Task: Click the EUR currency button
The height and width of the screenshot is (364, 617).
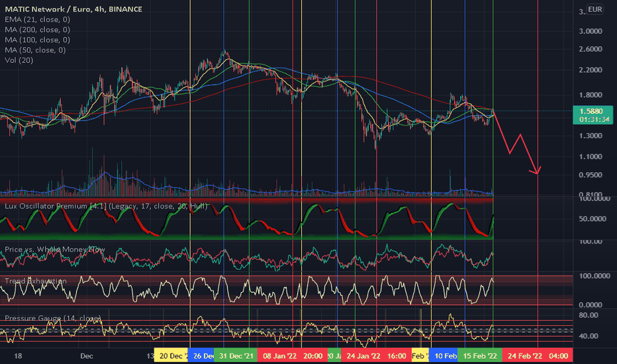Action: pyautogui.click(x=594, y=9)
